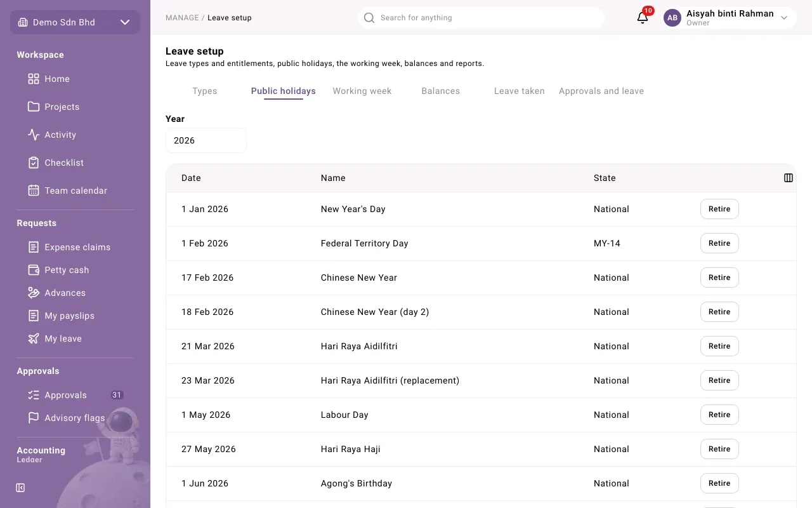The width and height of the screenshot is (812, 508).
Task: Click the Projects folder icon
Action: [x=34, y=107]
